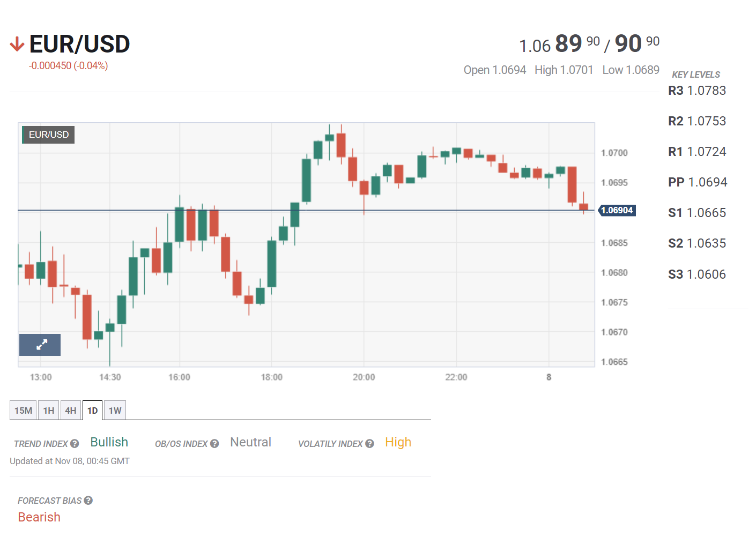Viewport: 756px width, 552px height.
Task: Click the 1.06904 current price tag
Action: [617, 210]
